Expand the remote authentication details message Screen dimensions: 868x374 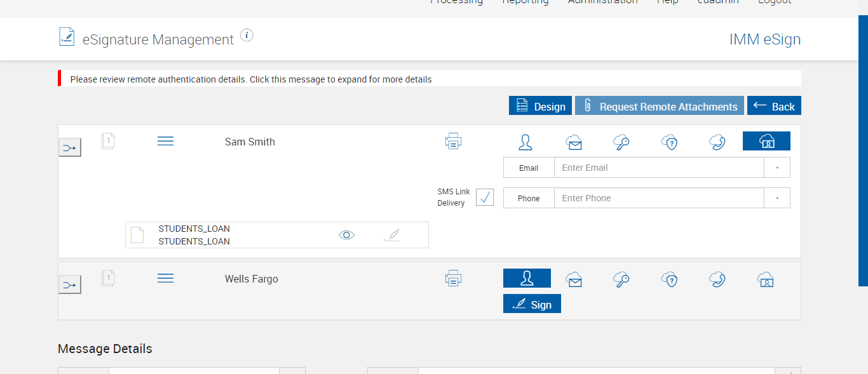click(250, 79)
